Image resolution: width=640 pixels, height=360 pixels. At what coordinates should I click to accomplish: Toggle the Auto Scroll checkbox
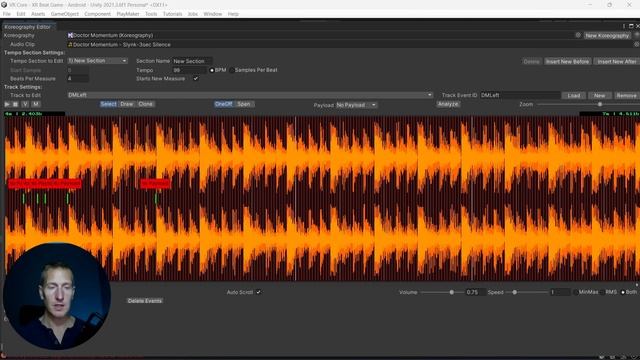258,292
